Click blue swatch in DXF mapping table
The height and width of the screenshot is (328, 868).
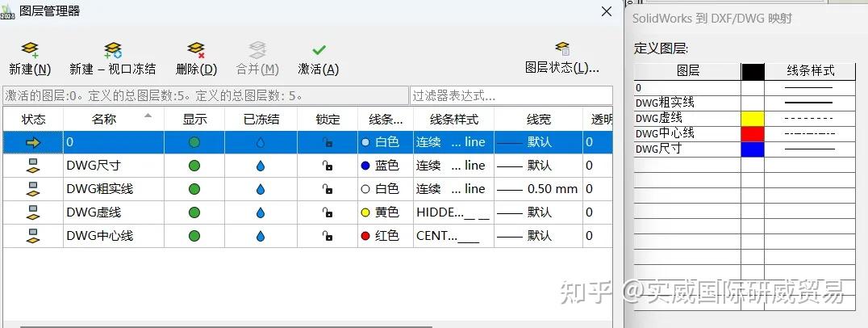[x=753, y=149]
